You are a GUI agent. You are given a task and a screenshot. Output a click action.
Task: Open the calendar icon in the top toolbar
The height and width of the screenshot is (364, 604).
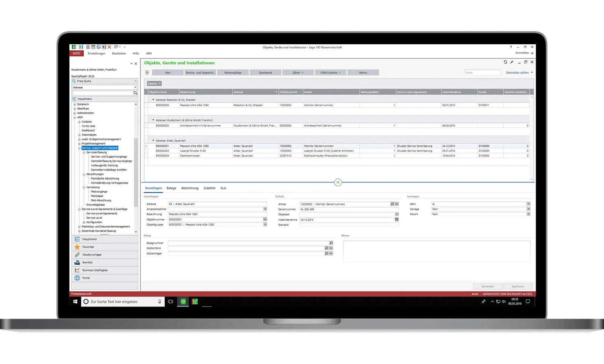tap(93, 47)
